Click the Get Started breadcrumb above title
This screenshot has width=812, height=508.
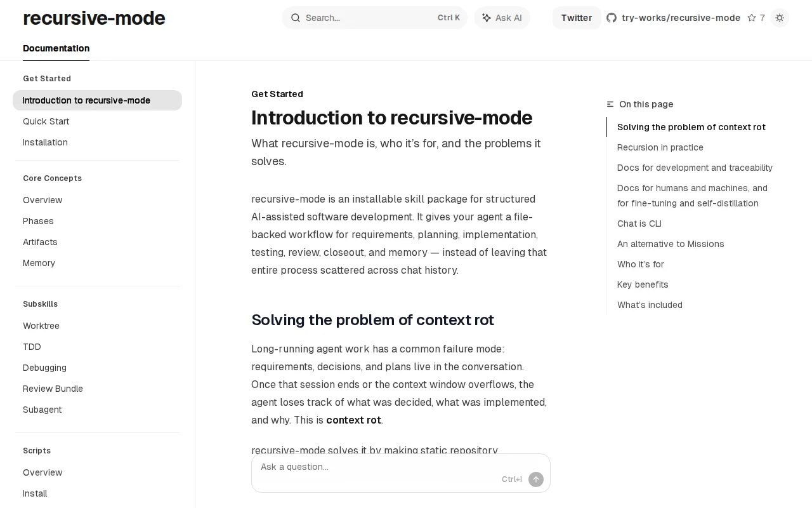point(277,94)
